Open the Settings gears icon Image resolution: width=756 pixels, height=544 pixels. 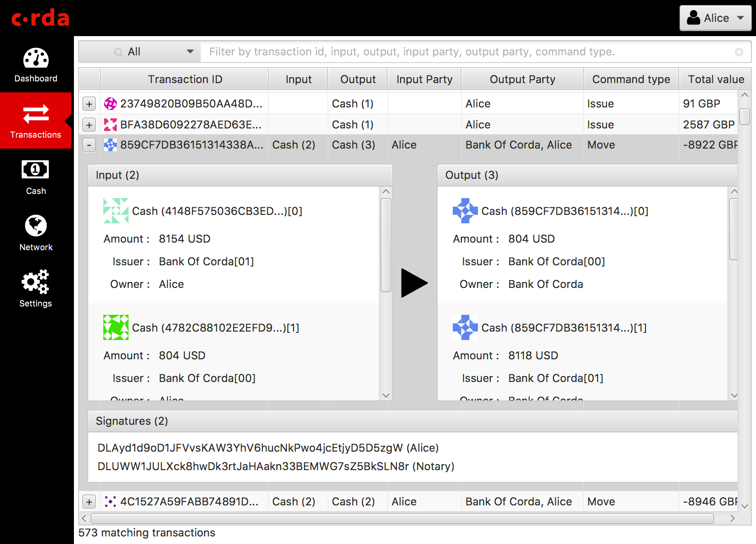(x=36, y=282)
